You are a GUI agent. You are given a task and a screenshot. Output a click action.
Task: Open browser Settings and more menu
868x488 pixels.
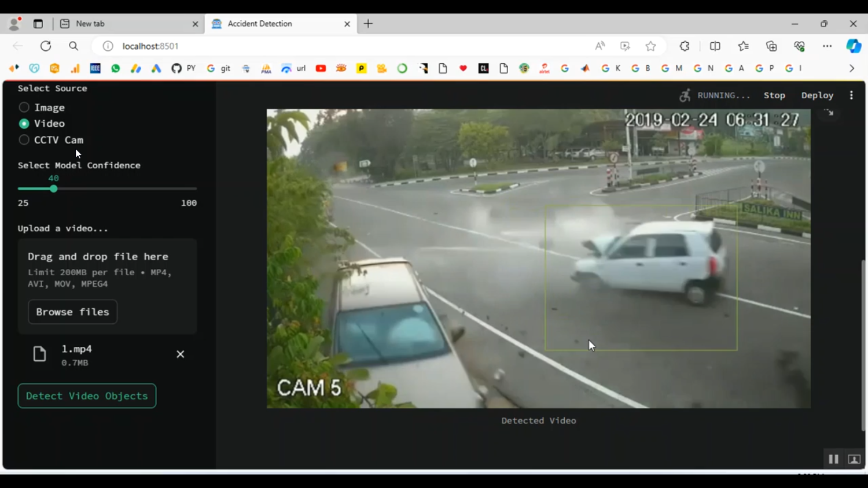pos(827,46)
